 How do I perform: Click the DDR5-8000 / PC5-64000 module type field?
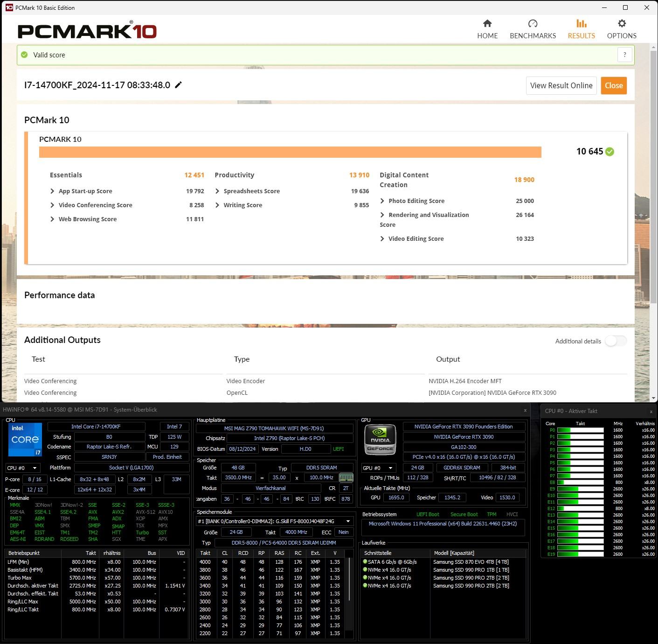click(284, 543)
